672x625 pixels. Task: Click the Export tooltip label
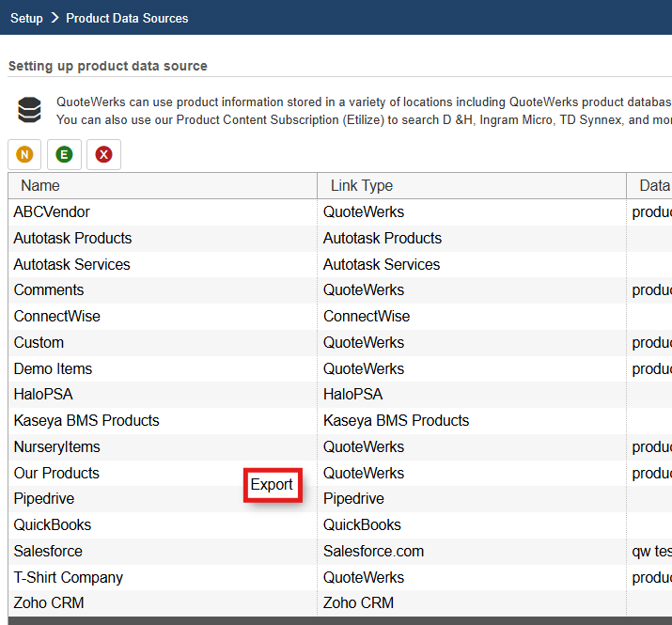click(x=272, y=485)
